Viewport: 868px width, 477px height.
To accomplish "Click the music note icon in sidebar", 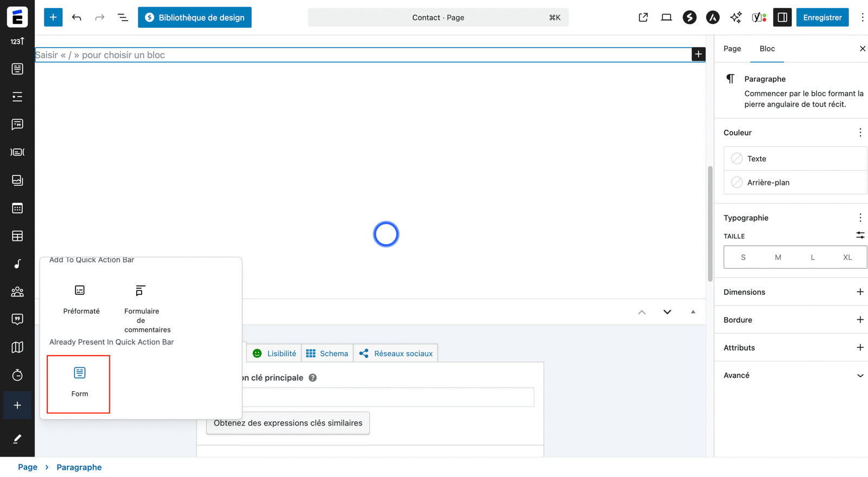I will (17, 264).
